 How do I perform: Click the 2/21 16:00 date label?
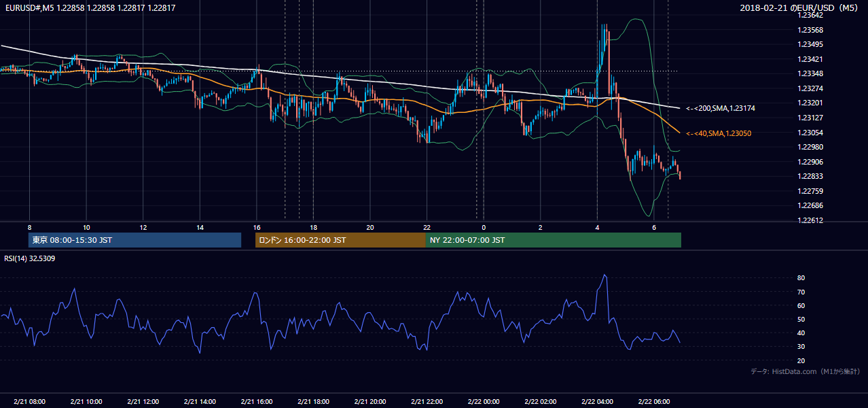(257, 402)
